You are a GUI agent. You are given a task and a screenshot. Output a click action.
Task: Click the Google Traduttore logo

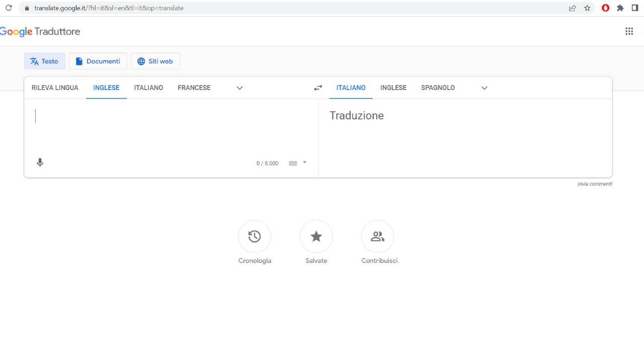point(40,31)
